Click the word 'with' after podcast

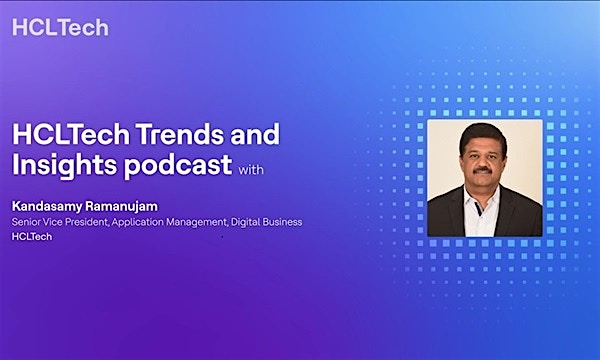coord(251,170)
